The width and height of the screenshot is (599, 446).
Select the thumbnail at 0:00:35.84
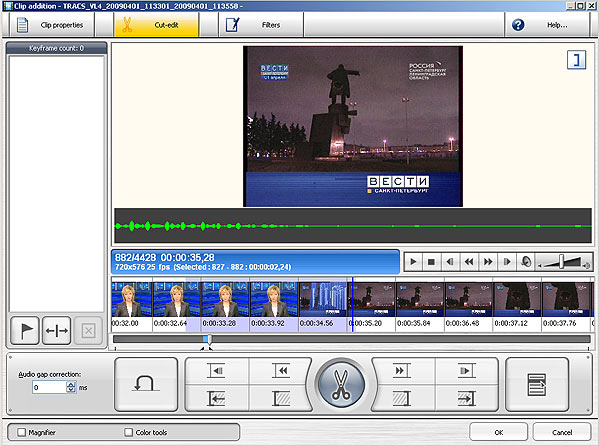pos(420,299)
